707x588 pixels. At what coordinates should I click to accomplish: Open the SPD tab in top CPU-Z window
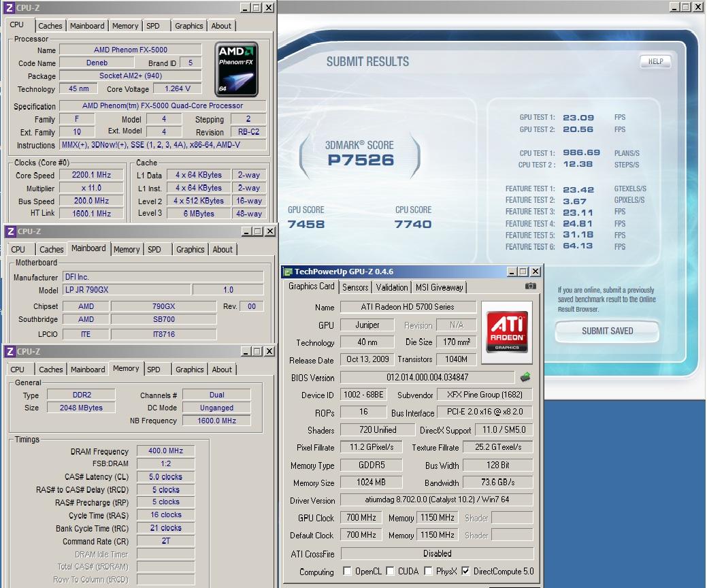(x=153, y=26)
